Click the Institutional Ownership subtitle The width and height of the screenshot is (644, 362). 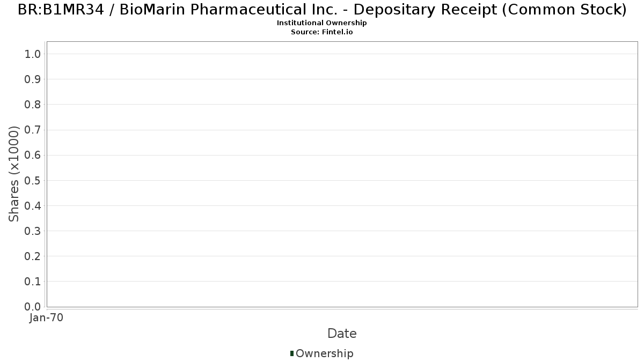click(x=322, y=23)
